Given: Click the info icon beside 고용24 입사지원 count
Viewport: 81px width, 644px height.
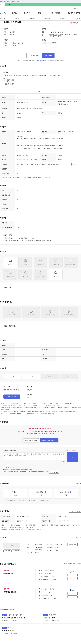Looking at the screenshot, I should tap(70, 492).
